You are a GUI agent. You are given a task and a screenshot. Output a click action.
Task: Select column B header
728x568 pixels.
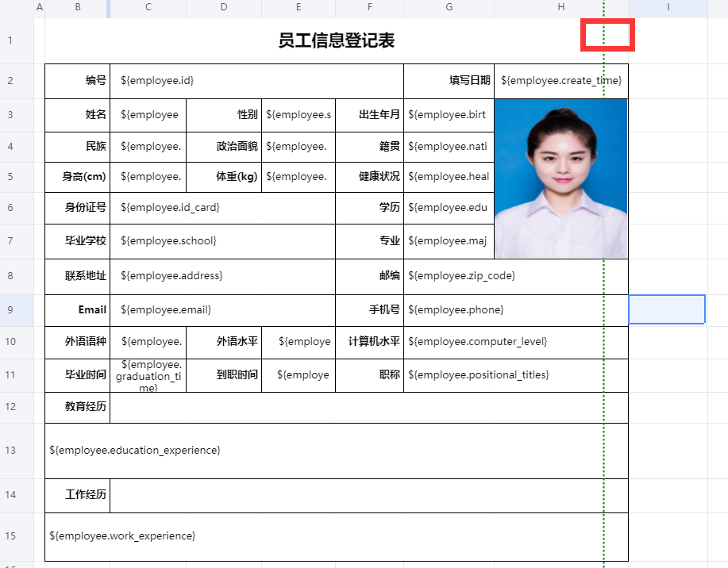[78, 7]
